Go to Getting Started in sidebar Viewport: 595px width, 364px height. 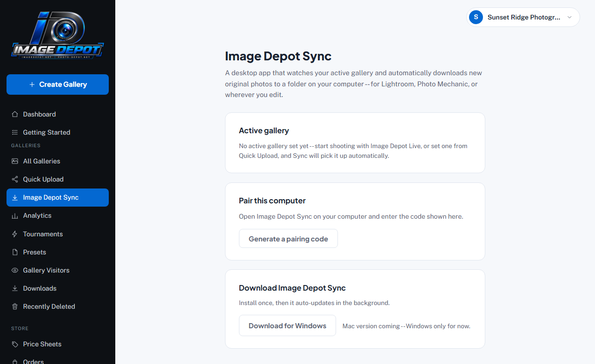click(x=58, y=132)
